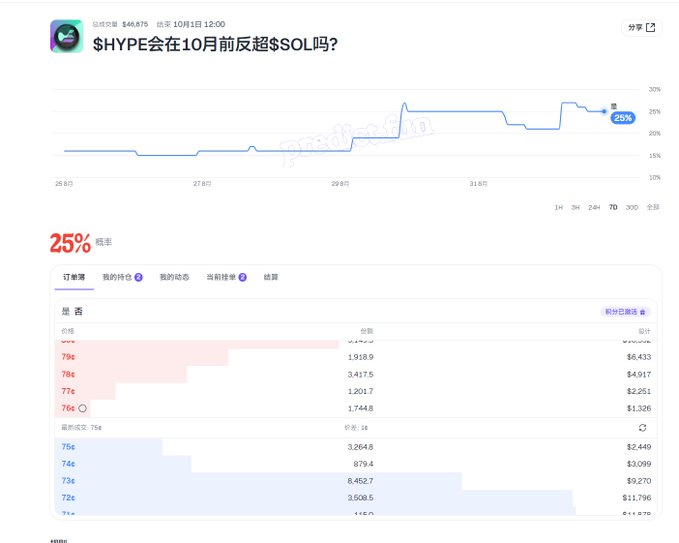
Task: Click the 3,417.5 shares value
Action: click(x=360, y=374)
